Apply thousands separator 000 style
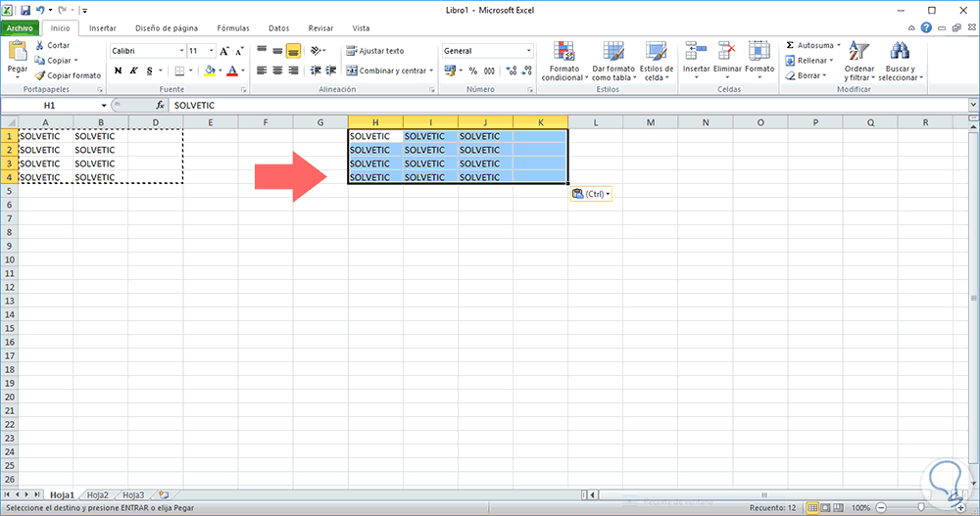This screenshot has width=980, height=516. 489,70
